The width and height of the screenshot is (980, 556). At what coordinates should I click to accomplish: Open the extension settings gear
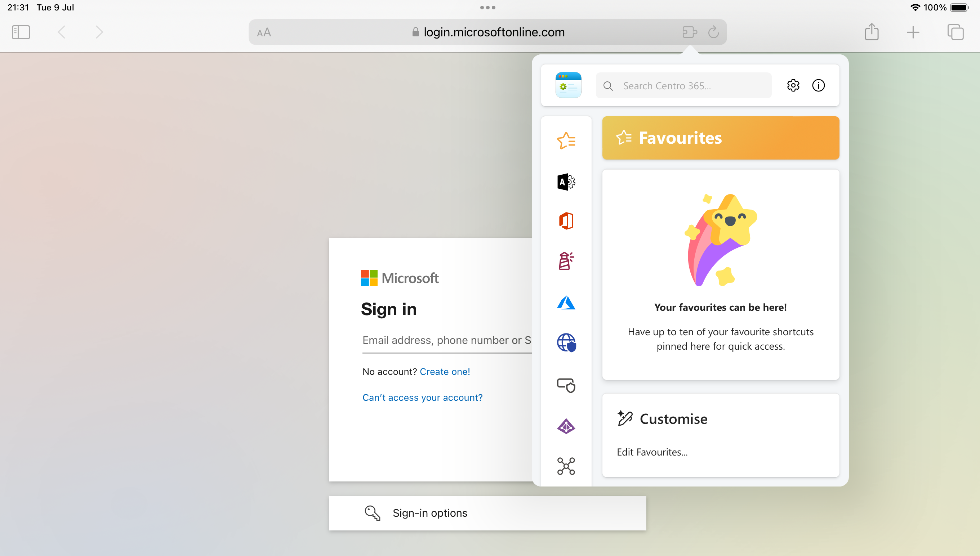click(x=793, y=85)
